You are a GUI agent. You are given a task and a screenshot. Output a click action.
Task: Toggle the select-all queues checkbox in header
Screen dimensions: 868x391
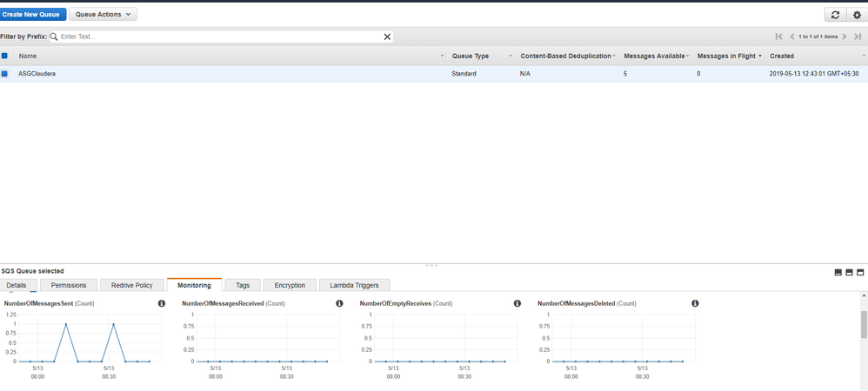(x=5, y=56)
